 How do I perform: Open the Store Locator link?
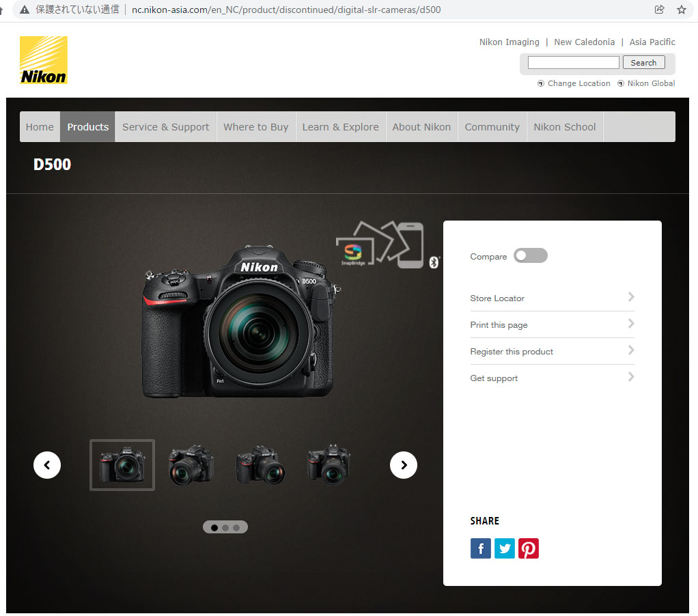[x=497, y=298]
